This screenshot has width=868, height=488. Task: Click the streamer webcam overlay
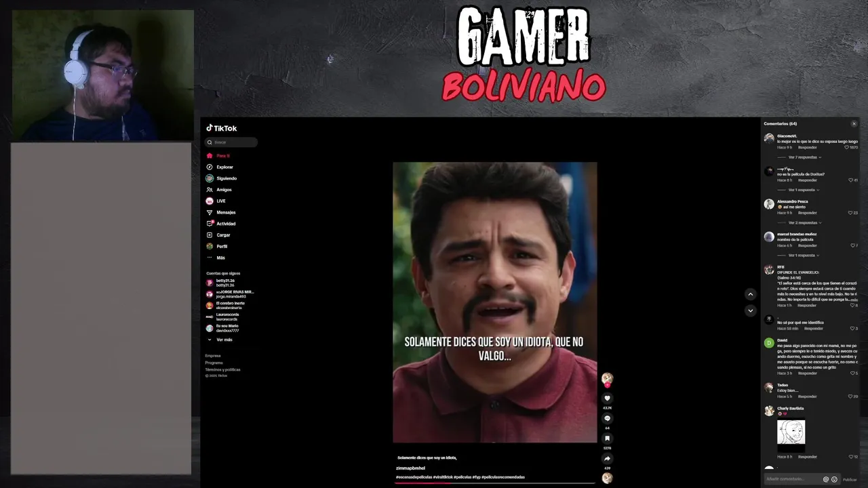[x=102, y=75]
